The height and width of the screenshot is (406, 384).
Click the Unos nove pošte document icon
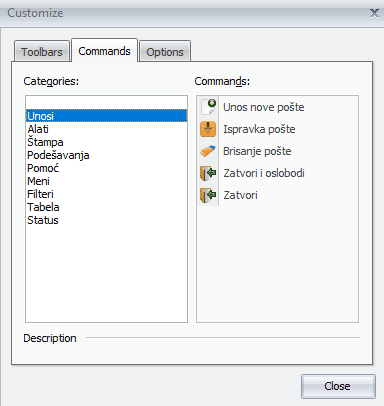coord(208,107)
